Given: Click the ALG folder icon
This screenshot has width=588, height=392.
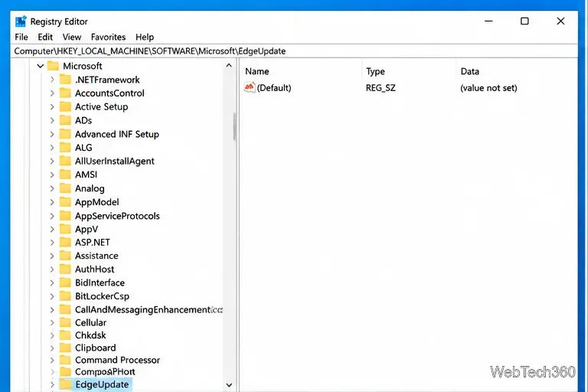Looking at the screenshot, I should tap(65, 148).
